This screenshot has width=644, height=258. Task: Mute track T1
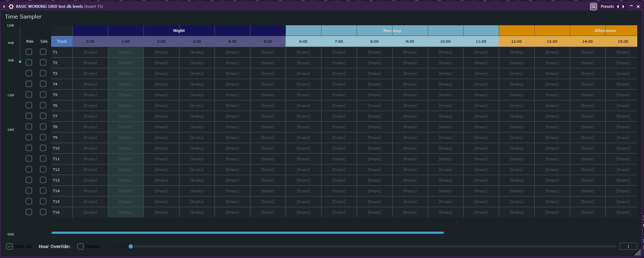pyautogui.click(x=29, y=52)
